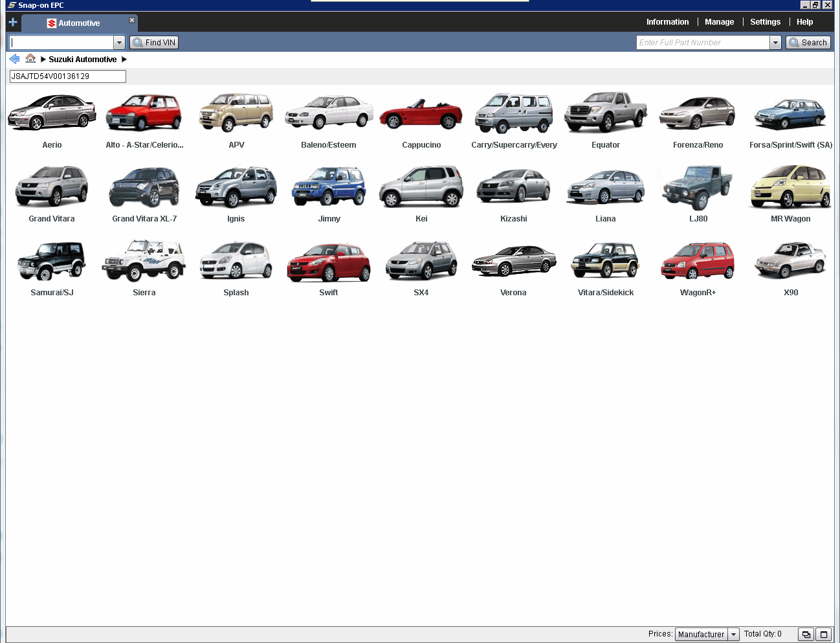Select the X90 car image

790,260
